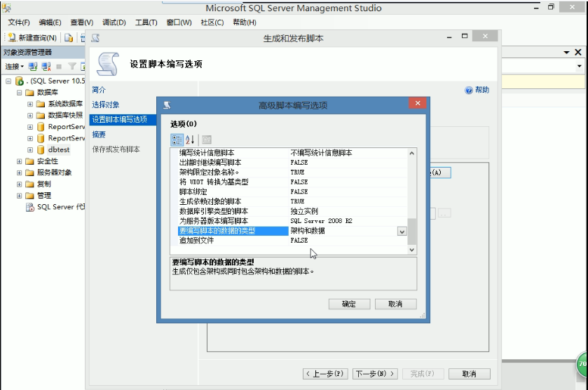Select the 摘要 wizard step
588x390 pixels.
[99, 135]
